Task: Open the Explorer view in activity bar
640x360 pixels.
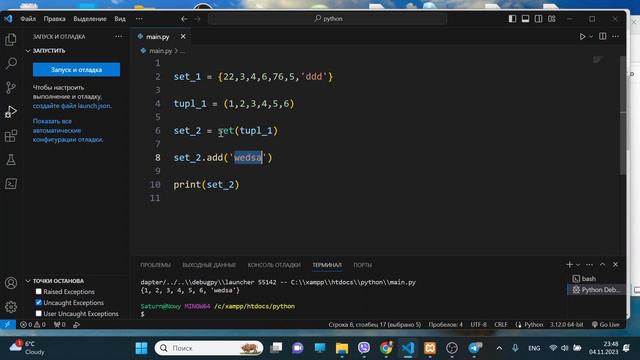Action: pyautogui.click(x=11, y=39)
